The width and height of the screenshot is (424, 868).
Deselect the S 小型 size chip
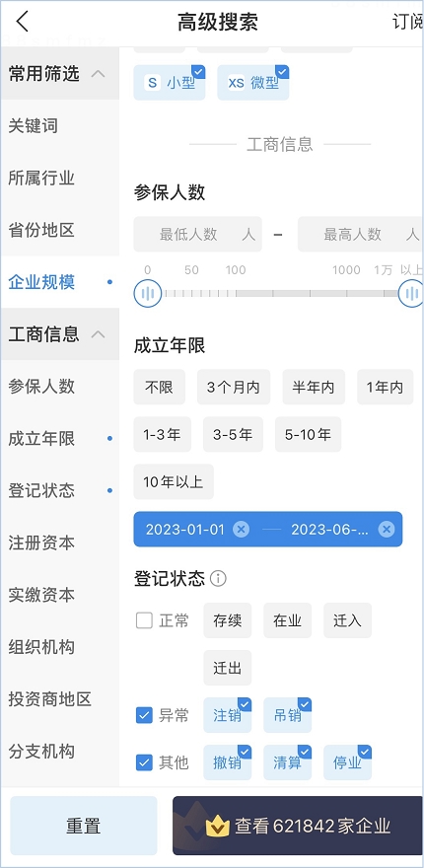[170, 83]
